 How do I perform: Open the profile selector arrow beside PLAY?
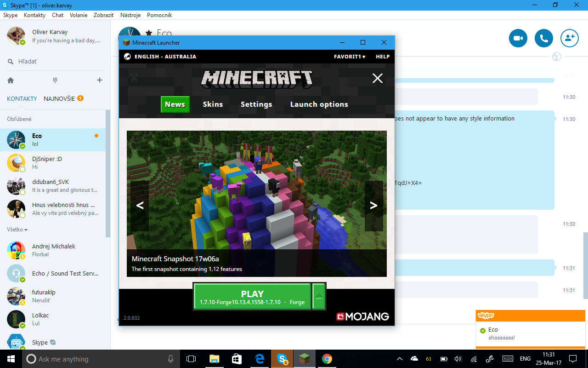tap(319, 296)
